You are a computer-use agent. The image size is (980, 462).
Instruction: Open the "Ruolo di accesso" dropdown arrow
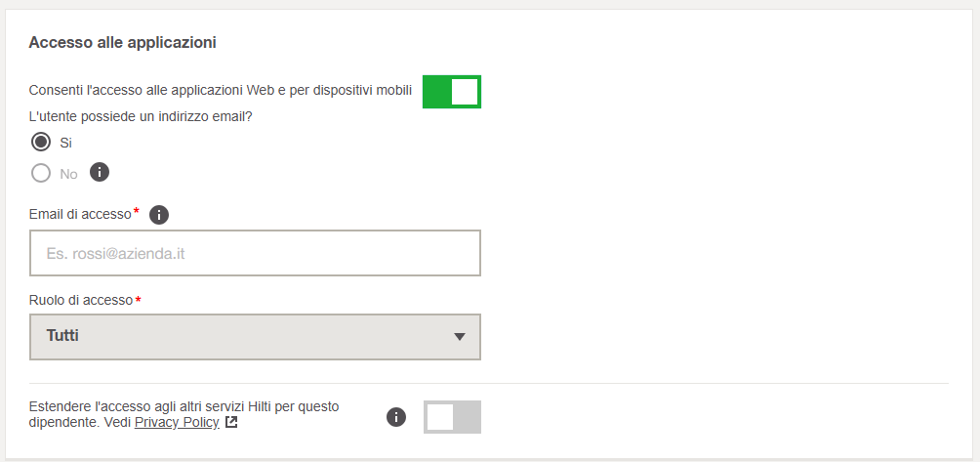tap(460, 337)
